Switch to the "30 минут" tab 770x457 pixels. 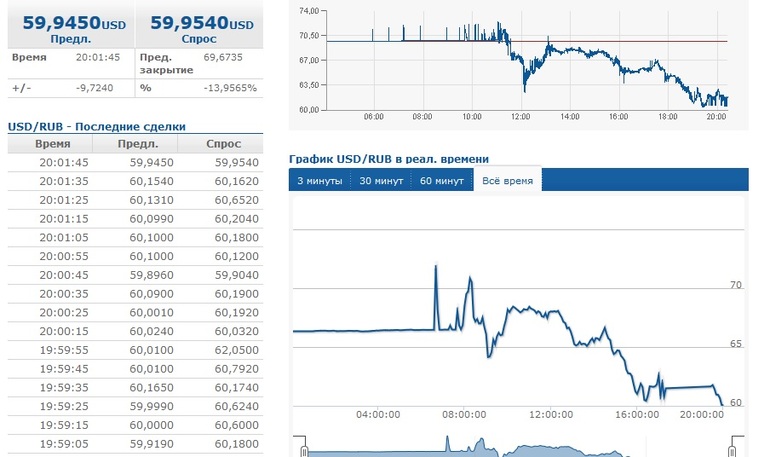coord(380,181)
